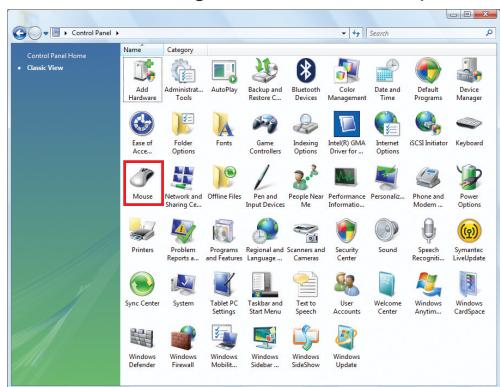
Task: Open Device Manager
Action: tap(469, 79)
